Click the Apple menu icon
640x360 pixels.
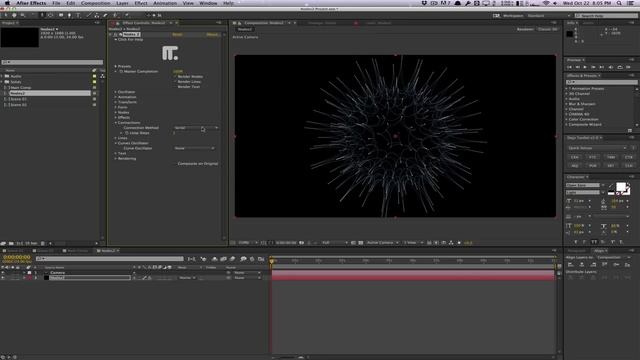tap(7, 3)
